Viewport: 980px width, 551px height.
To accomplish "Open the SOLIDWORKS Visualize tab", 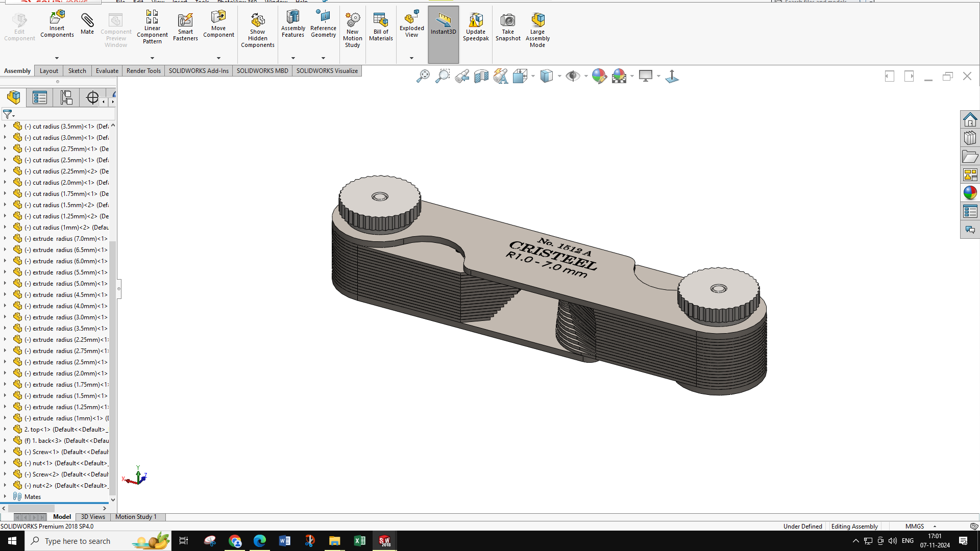I will tap(327, 71).
